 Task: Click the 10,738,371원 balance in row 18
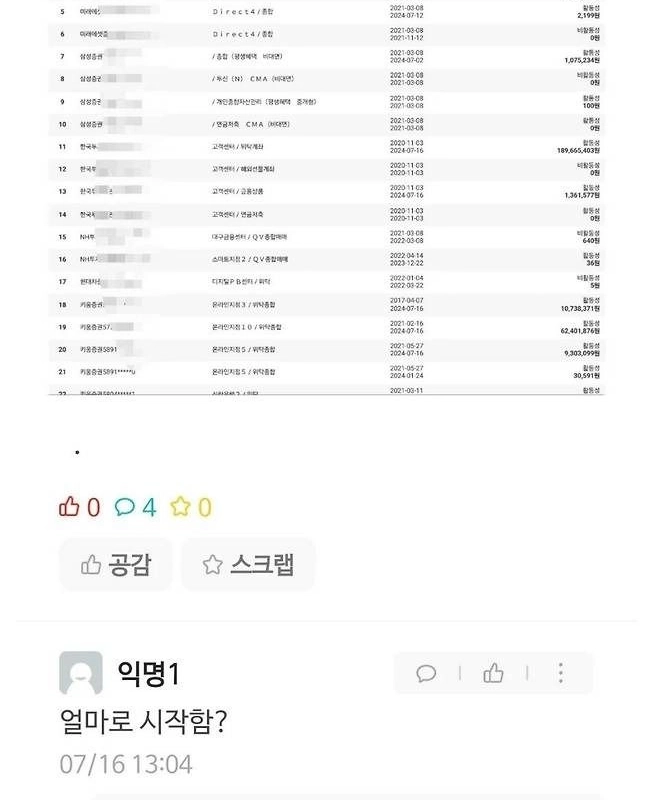[574, 309]
